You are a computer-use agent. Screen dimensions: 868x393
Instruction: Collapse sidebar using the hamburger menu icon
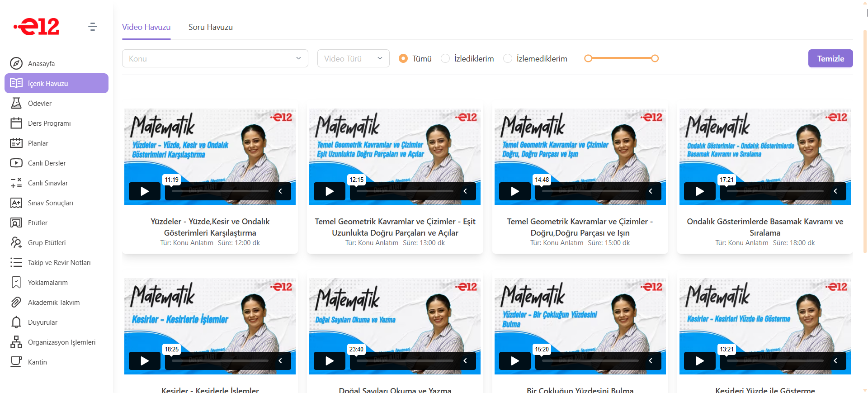(93, 27)
